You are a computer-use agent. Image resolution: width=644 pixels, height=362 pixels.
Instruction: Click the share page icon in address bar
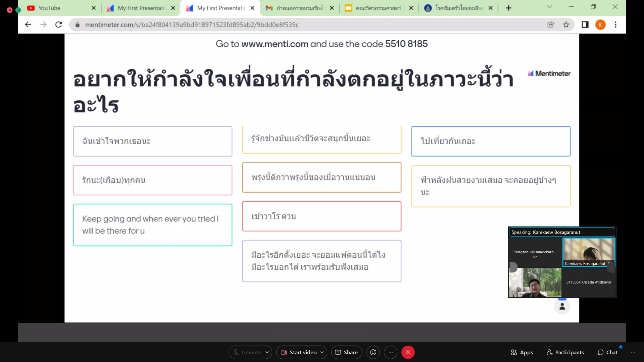pos(551,24)
